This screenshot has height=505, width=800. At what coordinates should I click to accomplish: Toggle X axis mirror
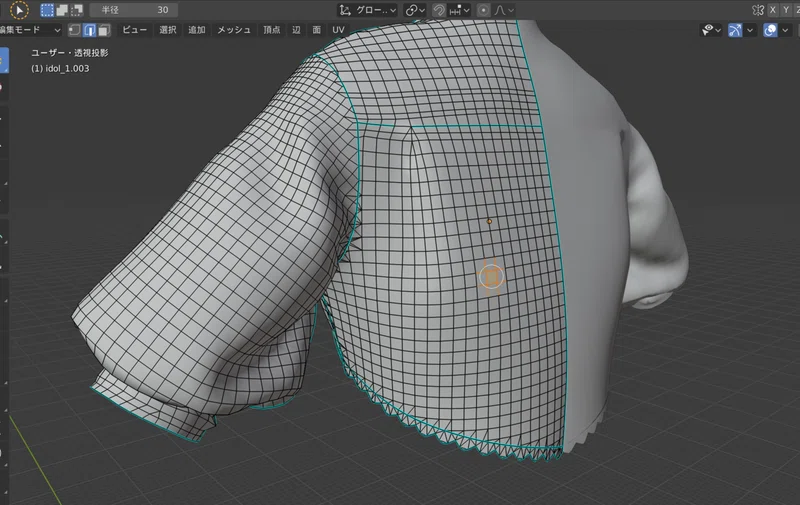pos(773,10)
